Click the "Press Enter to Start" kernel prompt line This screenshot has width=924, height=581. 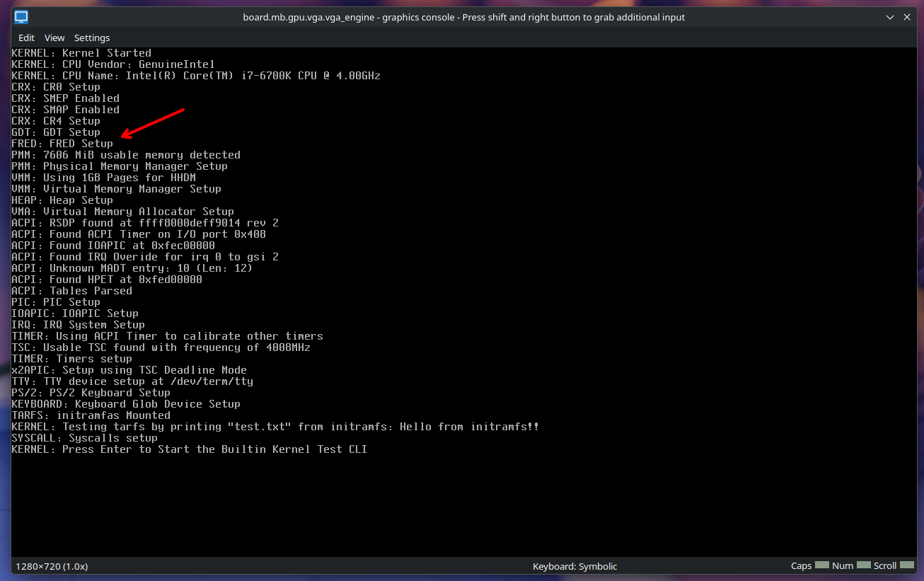click(x=189, y=449)
